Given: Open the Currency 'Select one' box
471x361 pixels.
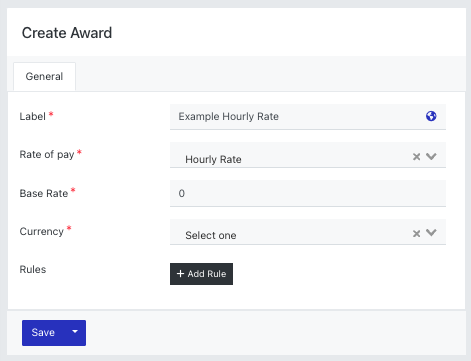Looking at the screenshot, I should click(x=290, y=232).
